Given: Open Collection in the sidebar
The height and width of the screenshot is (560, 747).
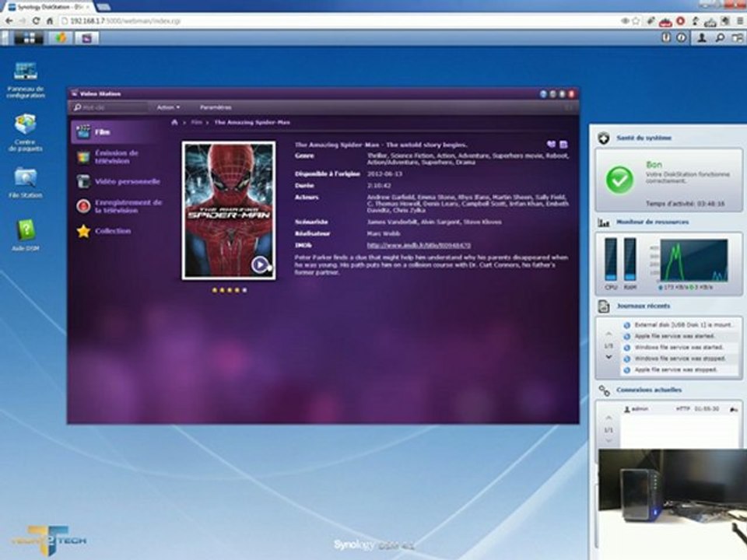Looking at the screenshot, I should point(113,231).
